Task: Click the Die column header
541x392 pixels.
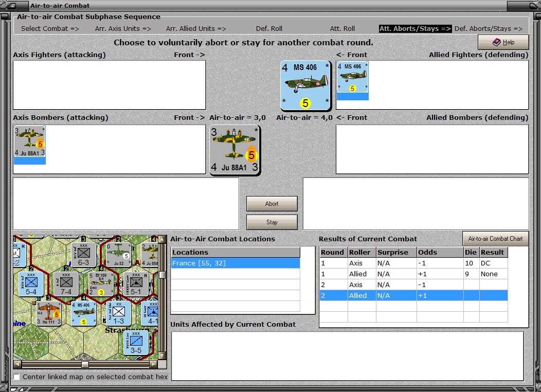Action: (x=471, y=252)
